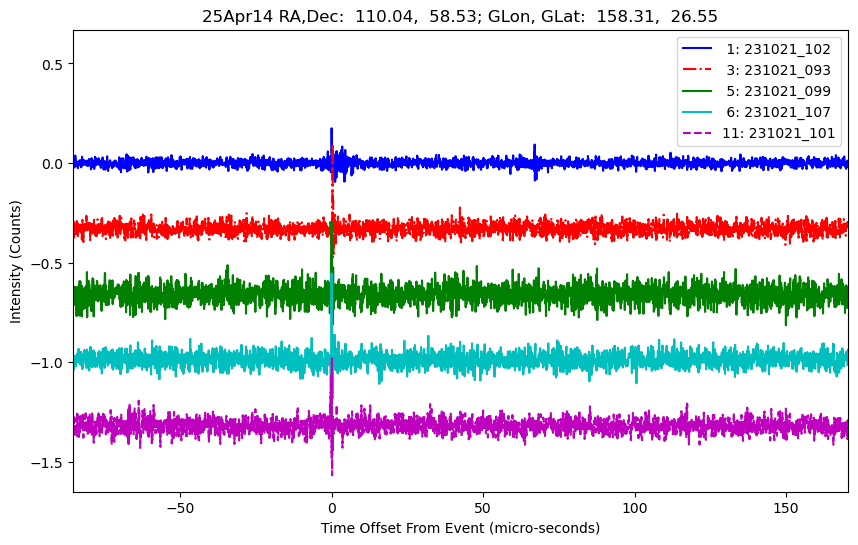Click the Intensity (Counts) y-axis label

[15, 262]
